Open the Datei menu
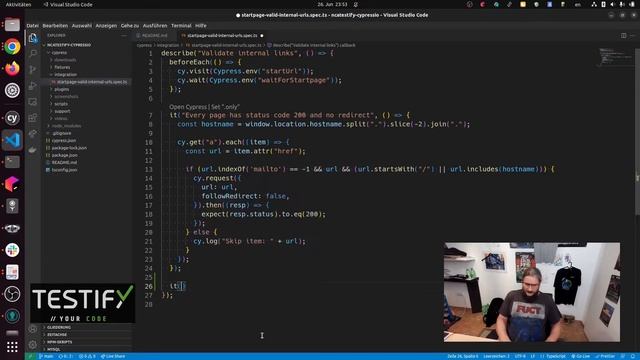Viewport: 640px width, 360px height. coord(33,25)
